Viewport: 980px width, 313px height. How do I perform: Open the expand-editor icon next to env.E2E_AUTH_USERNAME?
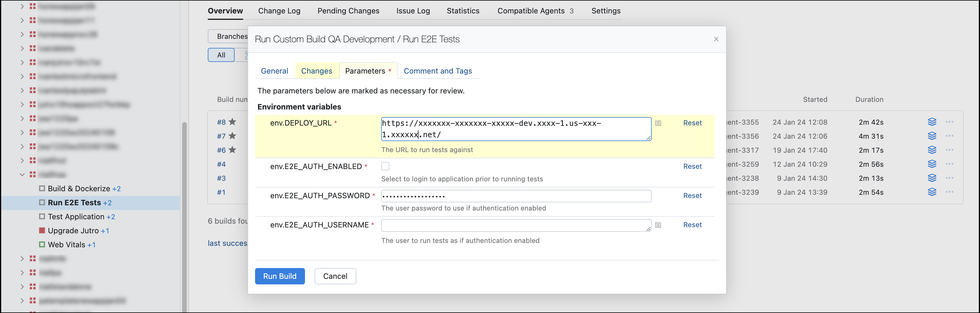(658, 225)
